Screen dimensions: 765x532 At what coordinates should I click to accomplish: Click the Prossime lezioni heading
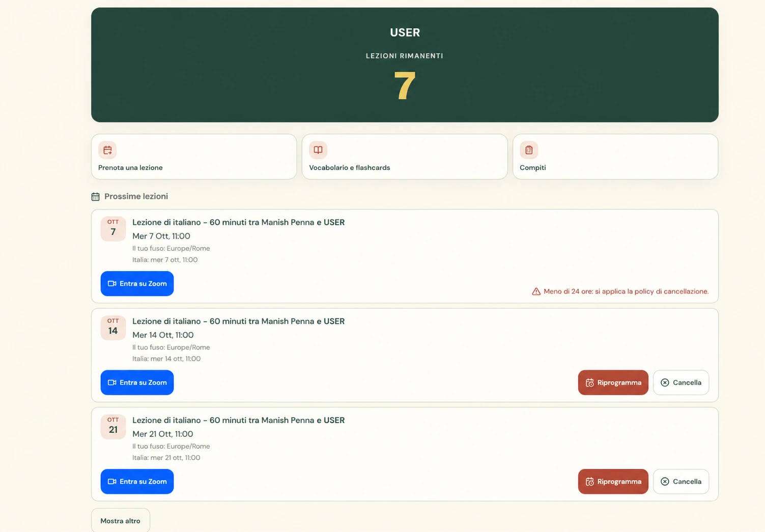coord(136,196)
